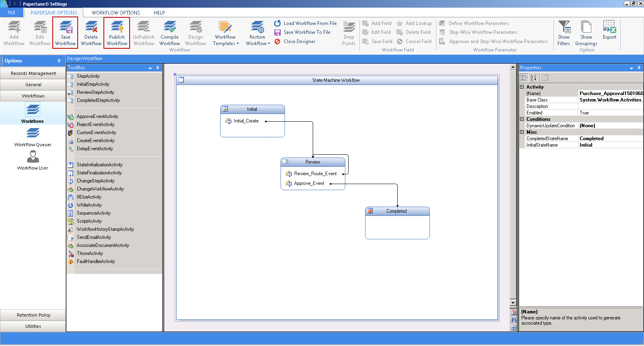Switch to the PAPERSAVE OPTIONS tab
This screenshot has height=346, width=644.
(54, 12)
